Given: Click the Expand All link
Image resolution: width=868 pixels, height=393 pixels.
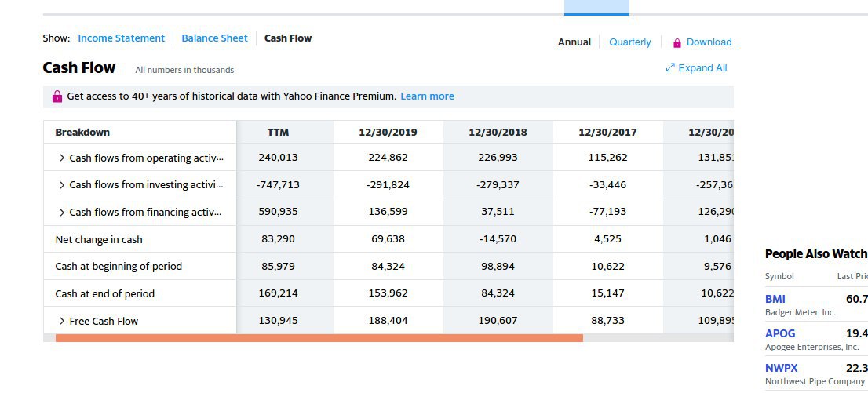Looking at the screenshot, I should [x=702, y=68].
